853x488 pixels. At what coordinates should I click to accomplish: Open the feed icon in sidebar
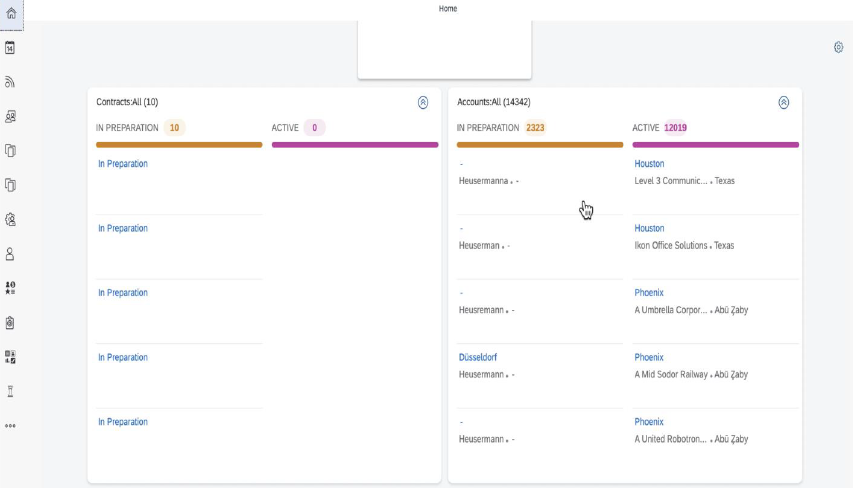[11, 82]
